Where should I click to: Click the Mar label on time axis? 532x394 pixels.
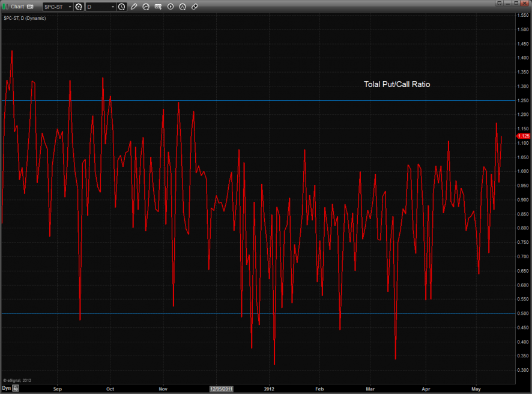click(370, 389)
